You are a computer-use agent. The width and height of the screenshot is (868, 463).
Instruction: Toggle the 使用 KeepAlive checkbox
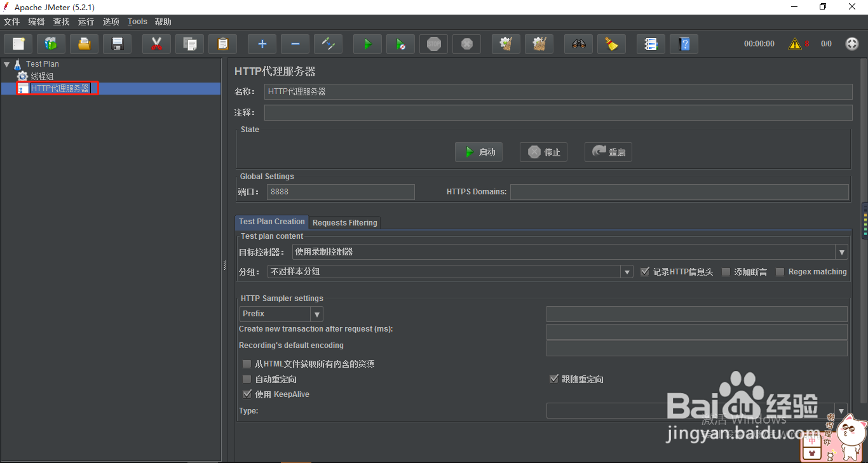pos(247,394)
